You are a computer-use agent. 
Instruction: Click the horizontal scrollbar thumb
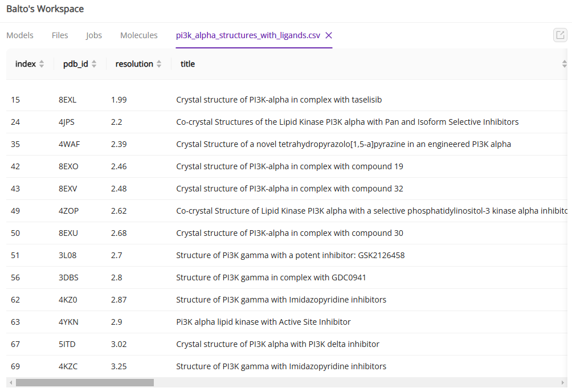point(84,383)
